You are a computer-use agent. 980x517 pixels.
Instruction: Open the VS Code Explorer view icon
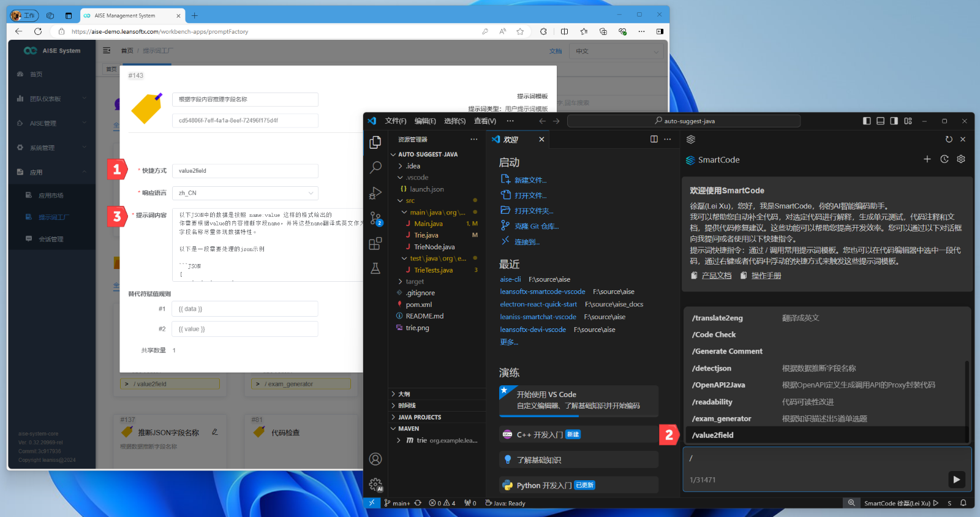coord(375,142)
